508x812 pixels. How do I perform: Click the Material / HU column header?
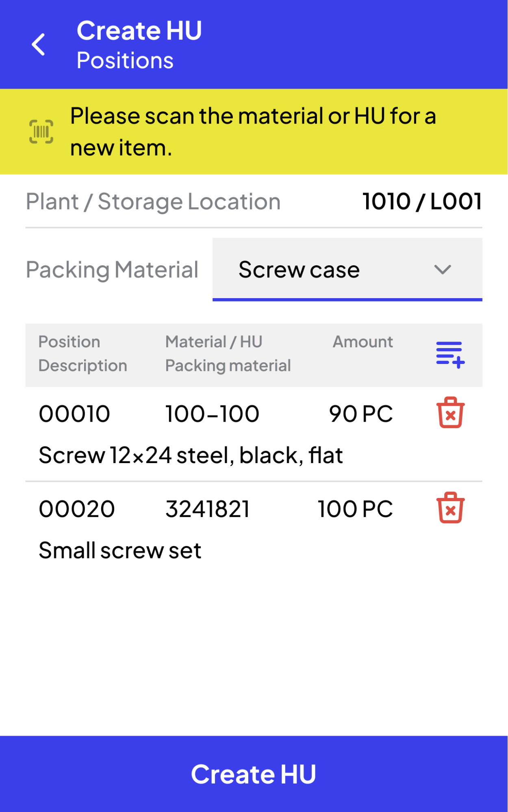tap(214, 342)
